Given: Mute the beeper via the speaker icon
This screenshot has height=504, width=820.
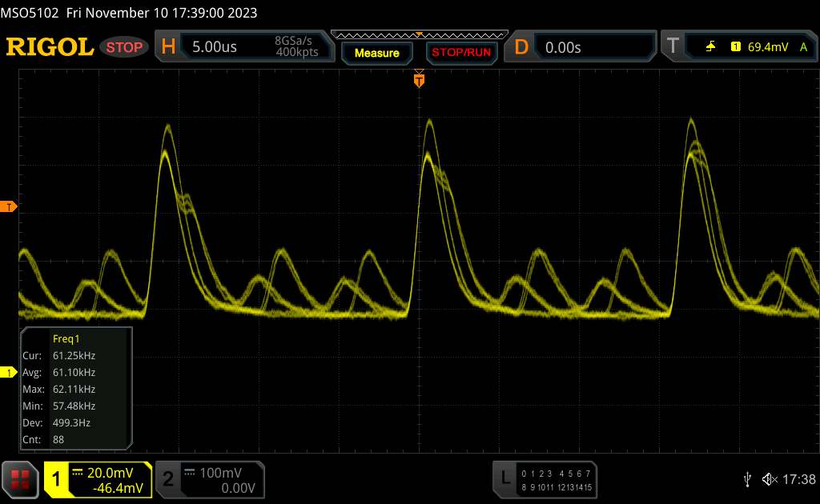Looking at the screenshot, I should pos(770,478).
